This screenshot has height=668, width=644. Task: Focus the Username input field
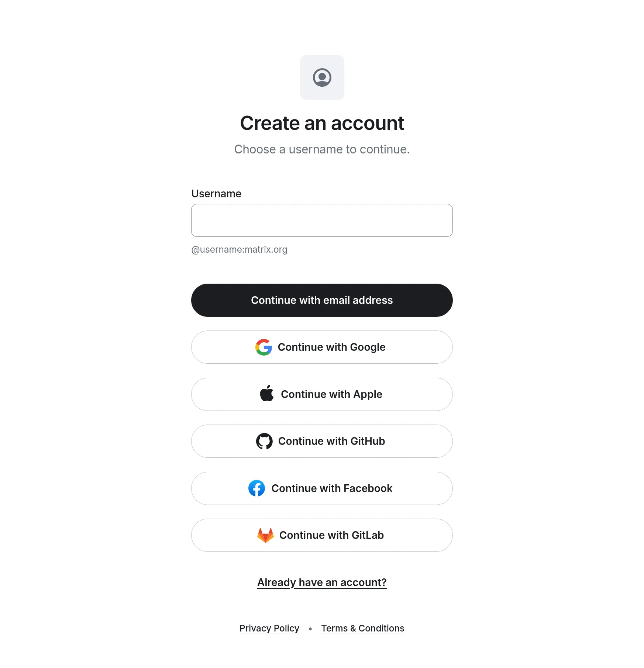(x=322, y=220)
